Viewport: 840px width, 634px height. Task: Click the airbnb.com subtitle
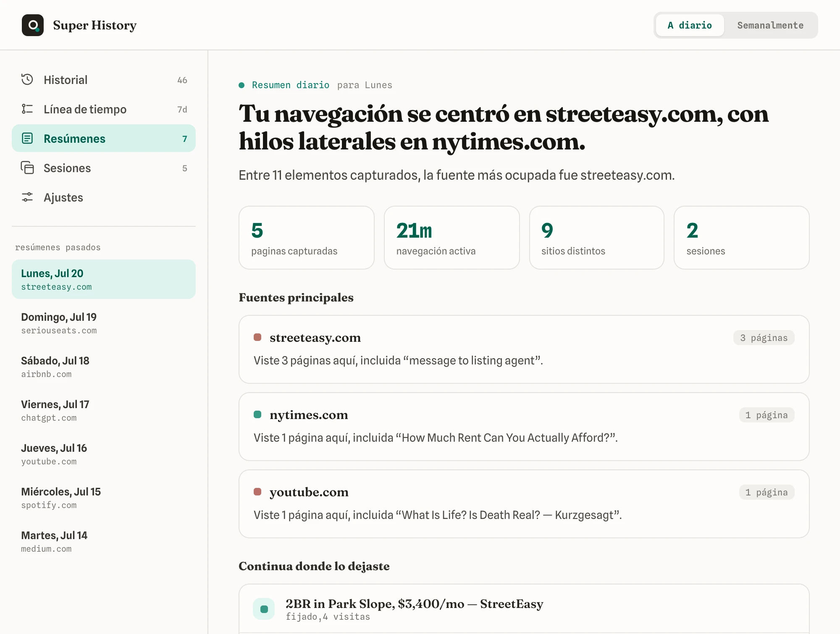pos(46,374)
